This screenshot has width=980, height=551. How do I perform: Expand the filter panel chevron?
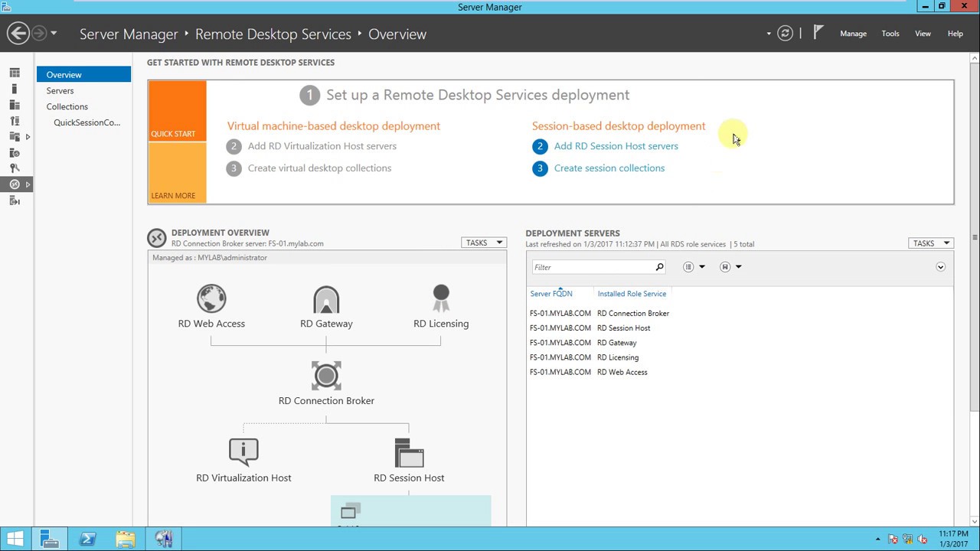[x=940, y=267]
